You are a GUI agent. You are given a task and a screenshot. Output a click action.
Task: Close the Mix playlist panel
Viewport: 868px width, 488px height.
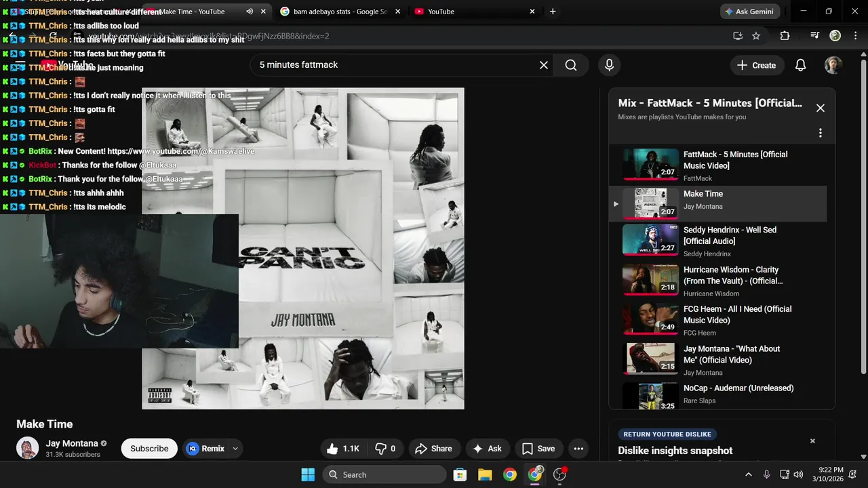(x=820, y=108)
